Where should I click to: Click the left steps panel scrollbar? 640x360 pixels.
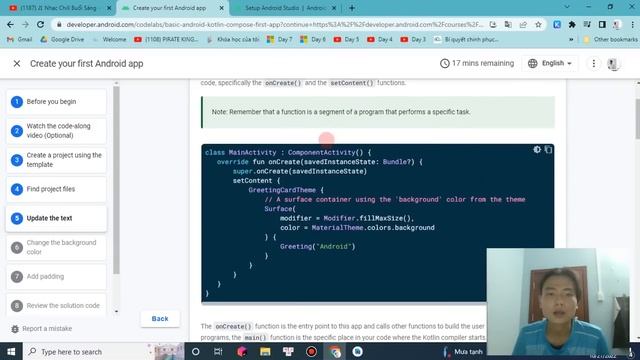coord(116,180)
